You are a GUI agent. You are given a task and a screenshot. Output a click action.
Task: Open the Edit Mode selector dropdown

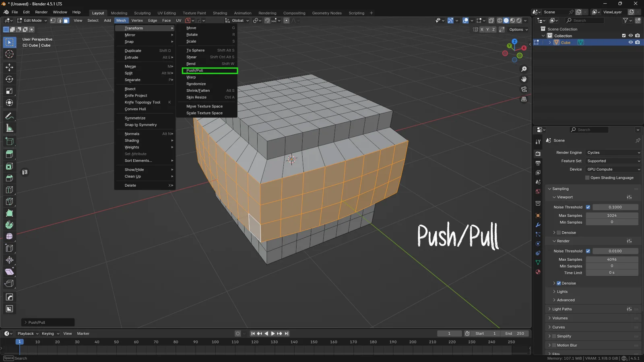click(x=32, y=21)
